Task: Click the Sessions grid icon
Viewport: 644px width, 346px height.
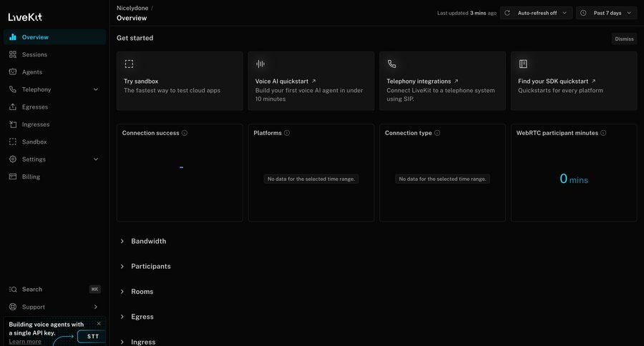Action: coord(13,54)
